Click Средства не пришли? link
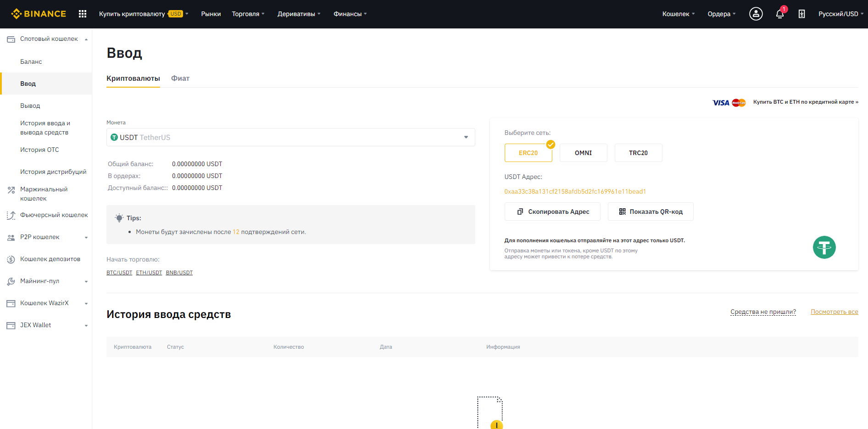This screenshot has height=429, width=868. pyautogui.click(x=763, y=312)
